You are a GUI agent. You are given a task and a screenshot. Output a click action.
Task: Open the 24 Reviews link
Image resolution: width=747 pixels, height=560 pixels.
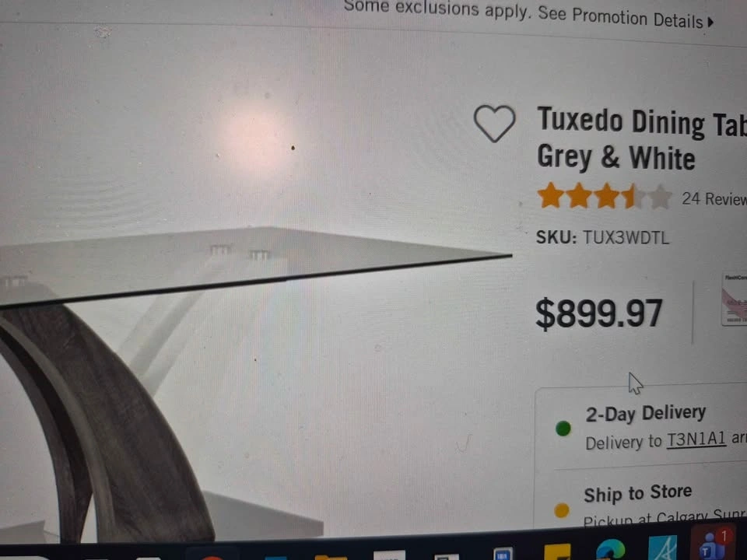pyautogui.click(x=714, y=198)
